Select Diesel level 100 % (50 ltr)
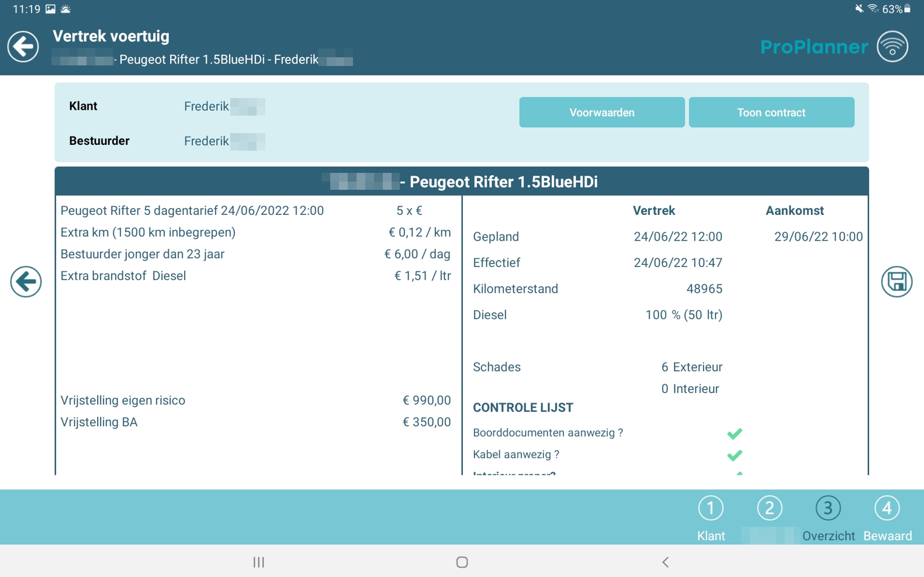 684,315
